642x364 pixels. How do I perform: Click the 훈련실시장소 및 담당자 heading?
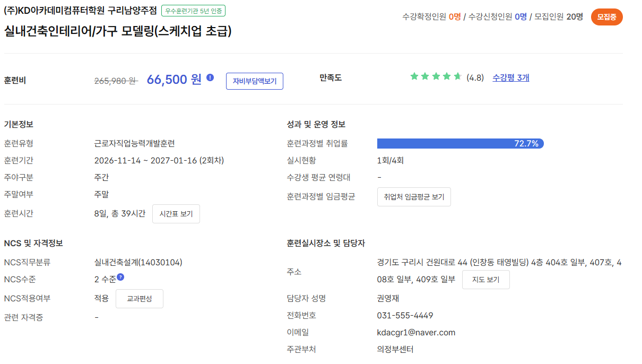pyautogui.click(x=326, y=243)
